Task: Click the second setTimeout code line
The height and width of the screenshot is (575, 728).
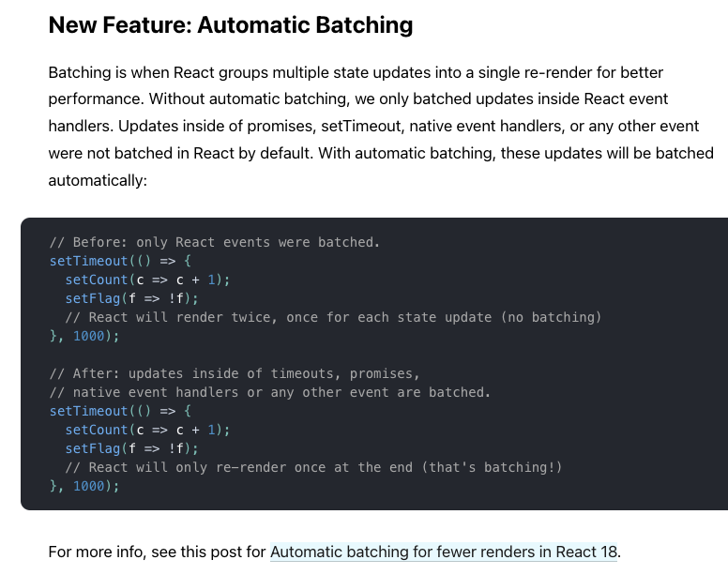Action: coord(120,411)
